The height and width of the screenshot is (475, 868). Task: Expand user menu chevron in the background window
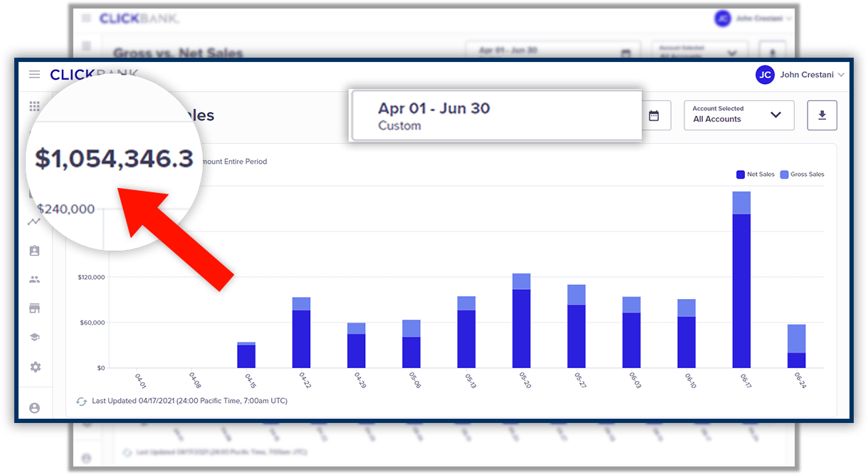click(x=789, y=19)
